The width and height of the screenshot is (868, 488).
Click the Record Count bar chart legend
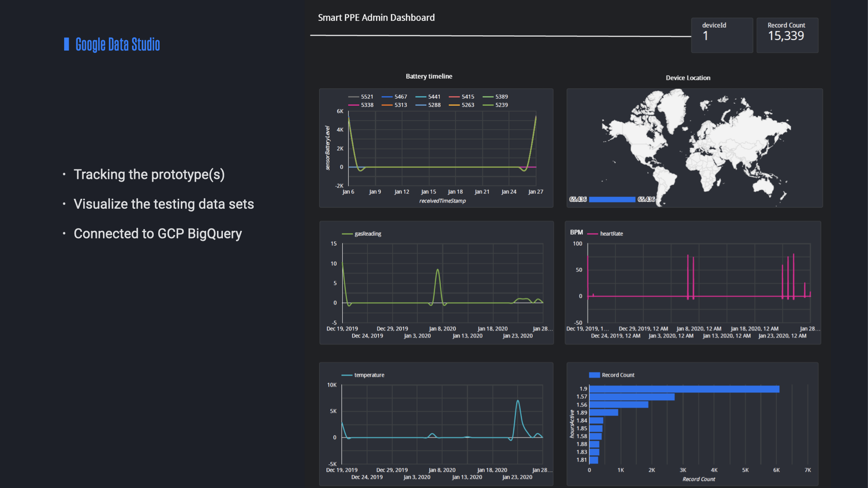tap(612, 375)
